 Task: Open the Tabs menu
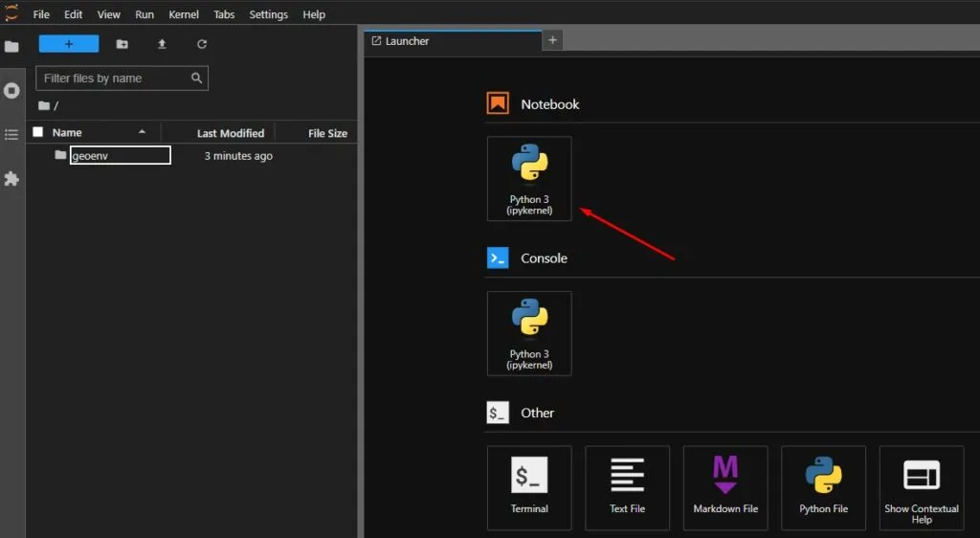point(224,14)
